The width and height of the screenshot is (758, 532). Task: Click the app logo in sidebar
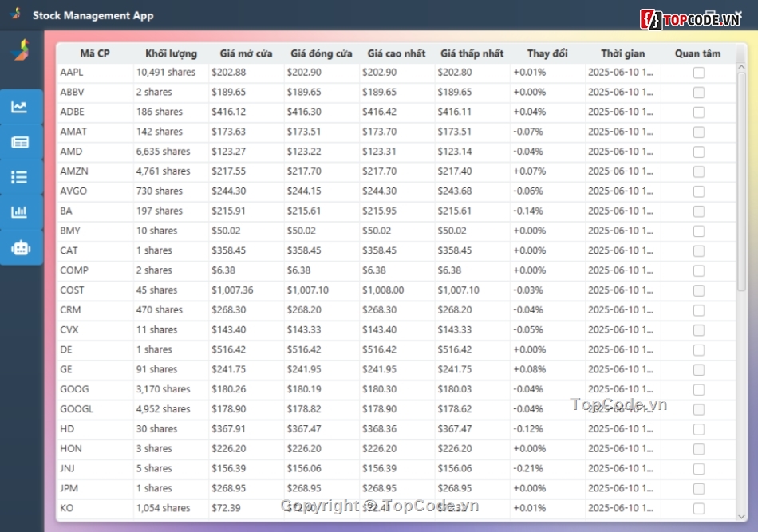[x=21, y=50]
